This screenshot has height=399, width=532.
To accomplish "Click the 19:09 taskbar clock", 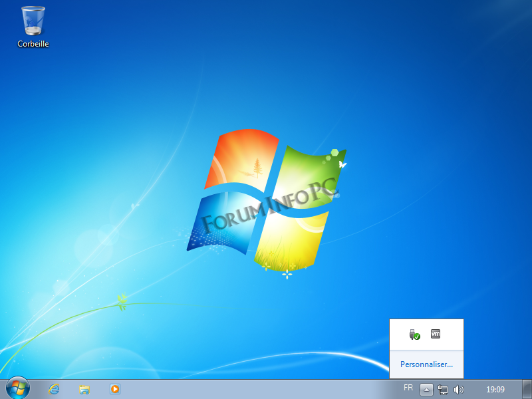I will coord(495,390).
